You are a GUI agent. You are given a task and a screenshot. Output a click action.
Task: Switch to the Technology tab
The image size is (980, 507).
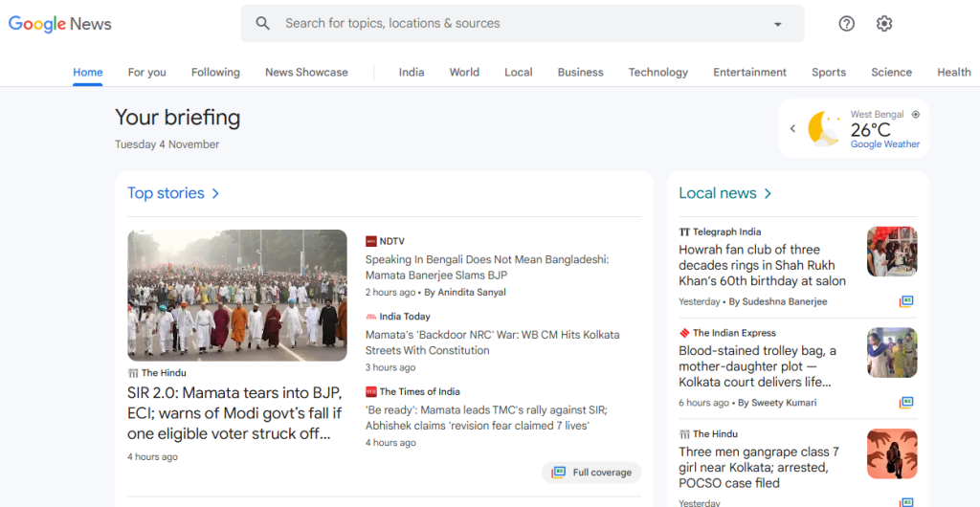click(x=657, y=72)
